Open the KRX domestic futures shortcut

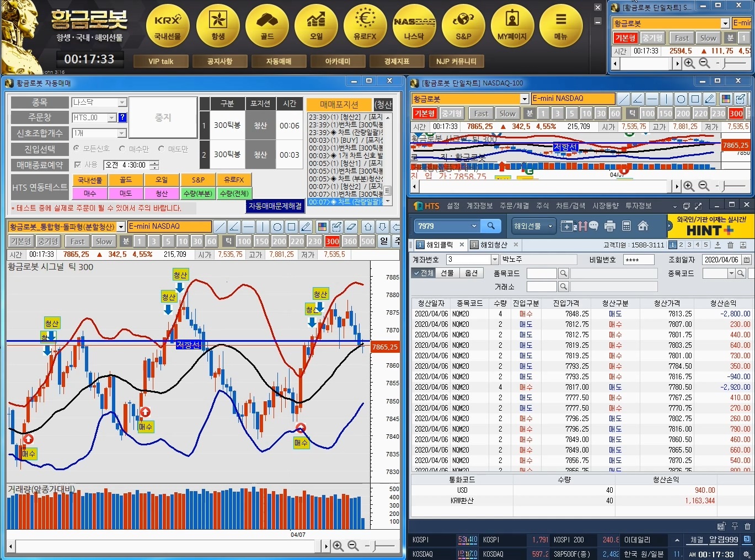pyautogui.click(x=168, y=25)
